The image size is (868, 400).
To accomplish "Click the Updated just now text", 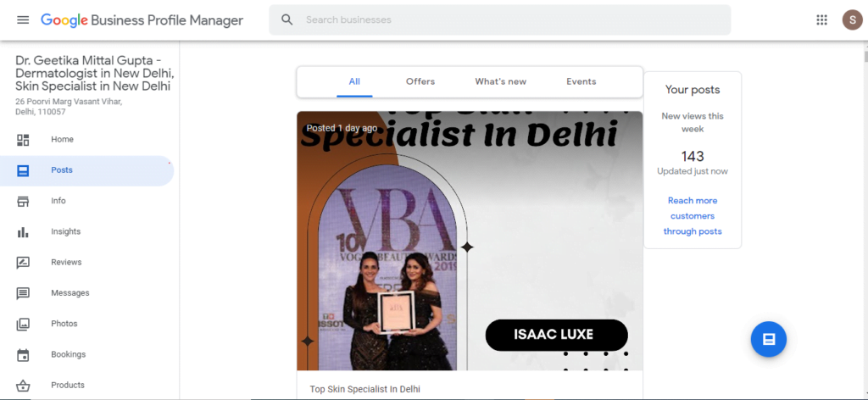I will point(693,171).
